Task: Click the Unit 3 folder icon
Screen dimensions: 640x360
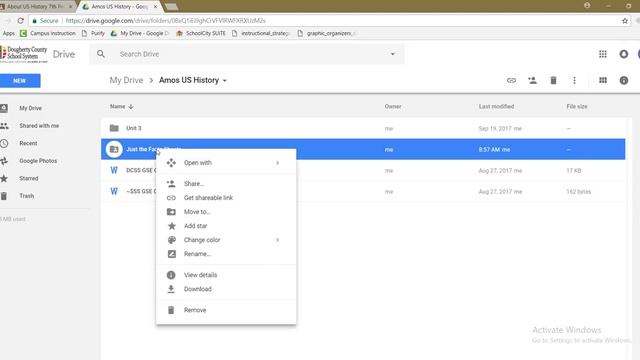Action: pyautogui.click(x=114, y=128)
